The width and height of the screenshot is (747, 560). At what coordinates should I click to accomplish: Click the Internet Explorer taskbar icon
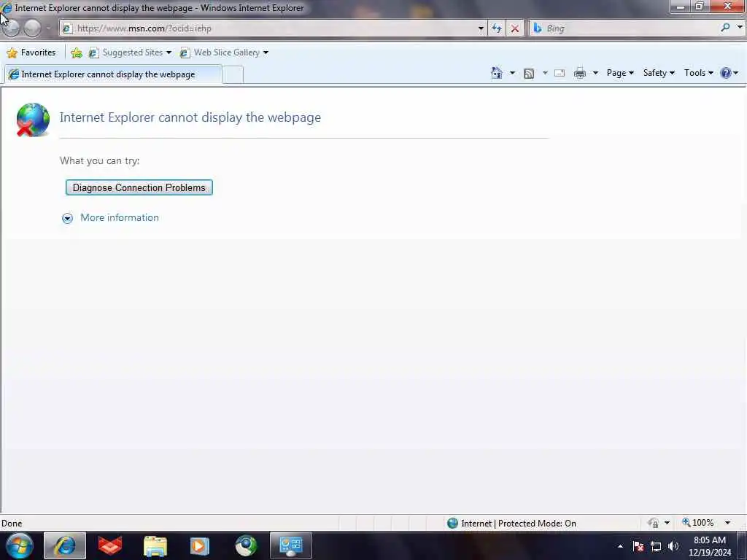65,545
